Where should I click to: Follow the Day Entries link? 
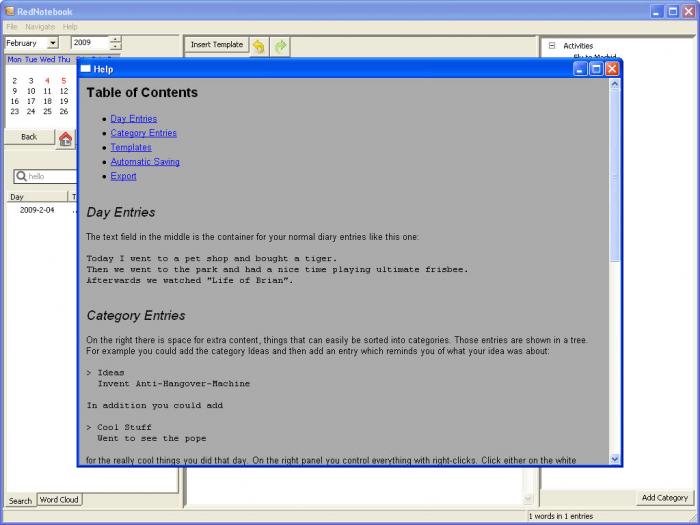point(134,119)
